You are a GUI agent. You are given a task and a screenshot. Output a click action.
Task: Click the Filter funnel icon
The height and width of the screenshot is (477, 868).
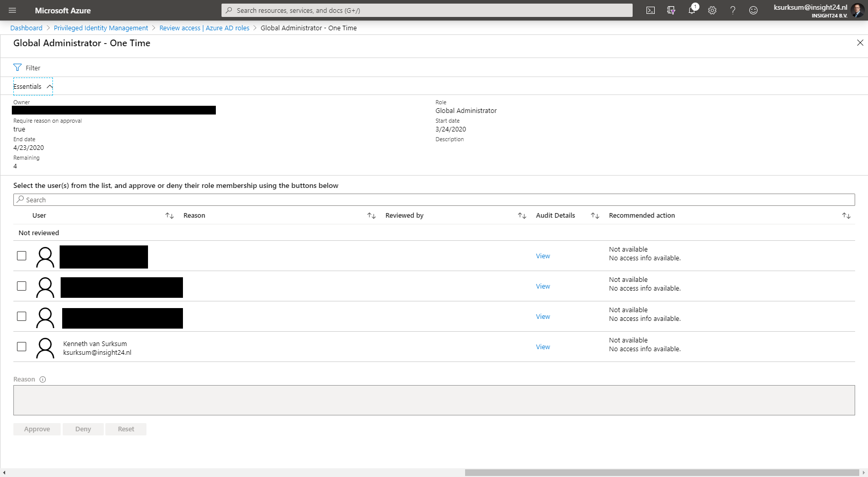pos(17,68)
